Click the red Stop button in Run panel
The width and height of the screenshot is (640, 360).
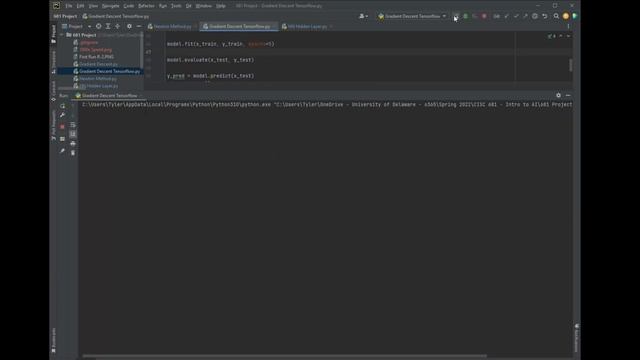click(62, 127)
